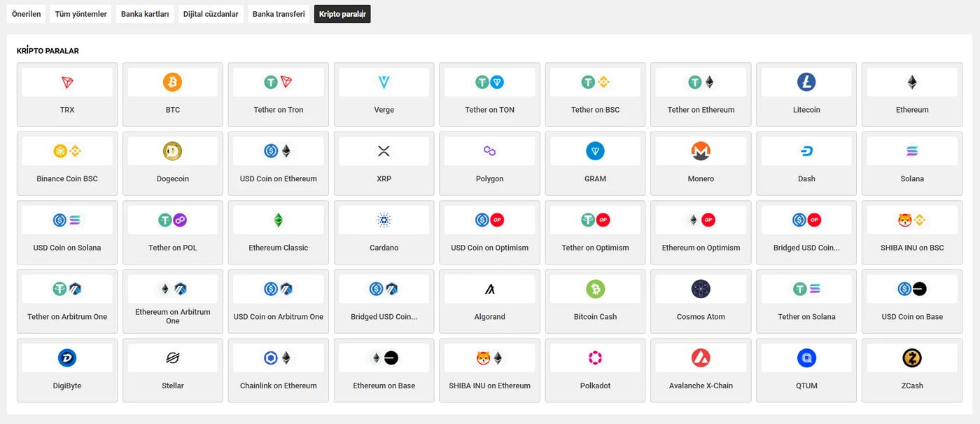Choose the Tether on POL icon

[173, 220]
